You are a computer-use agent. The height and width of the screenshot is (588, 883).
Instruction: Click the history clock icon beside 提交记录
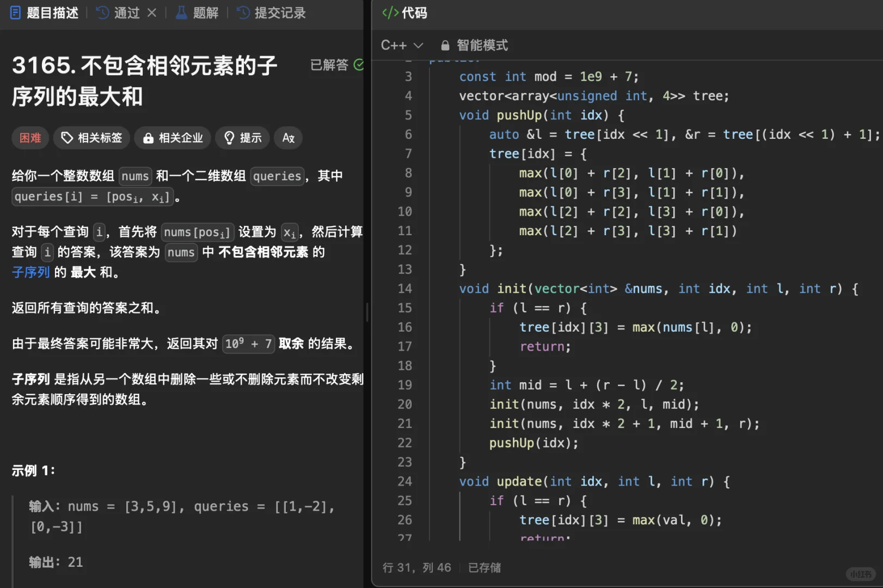tap(244, 13)
